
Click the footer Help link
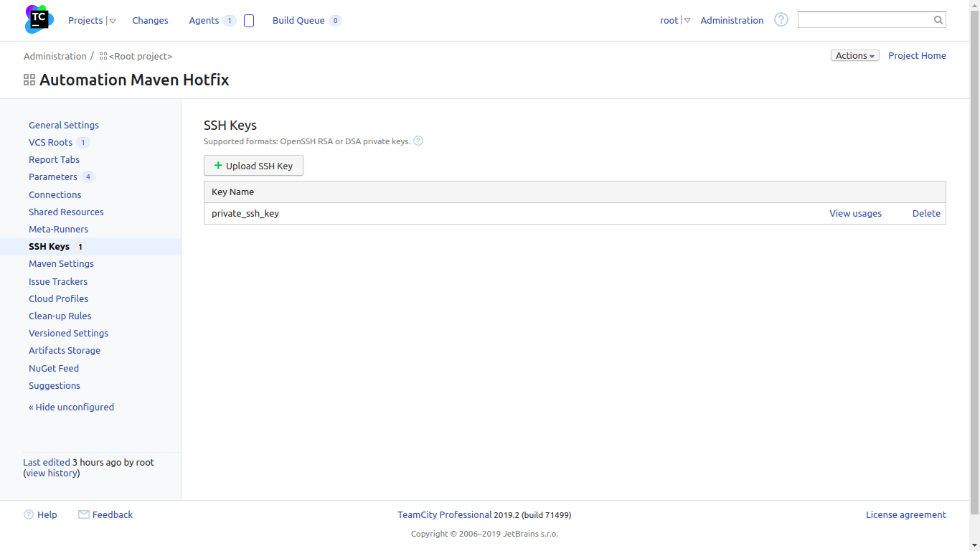point(47,514)
